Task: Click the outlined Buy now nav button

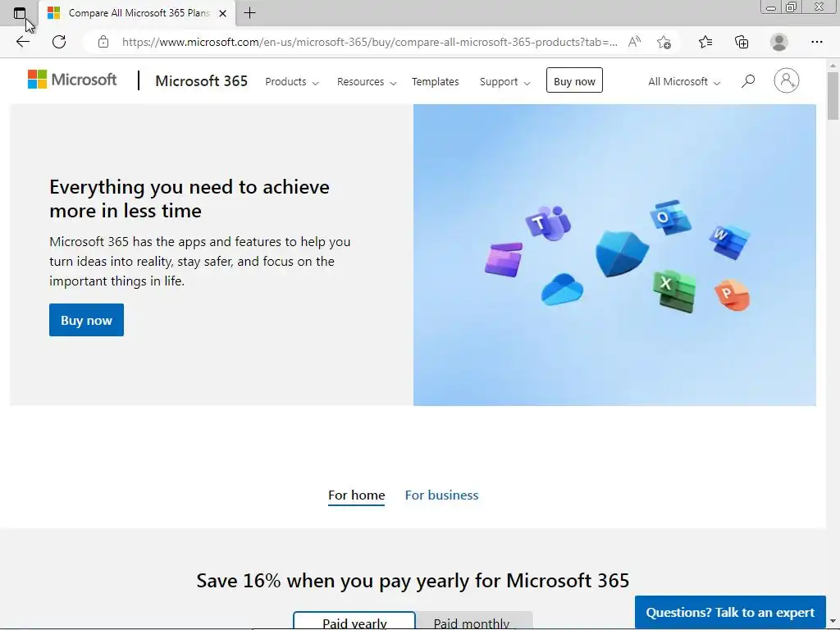Action: (x=574, y=80)
